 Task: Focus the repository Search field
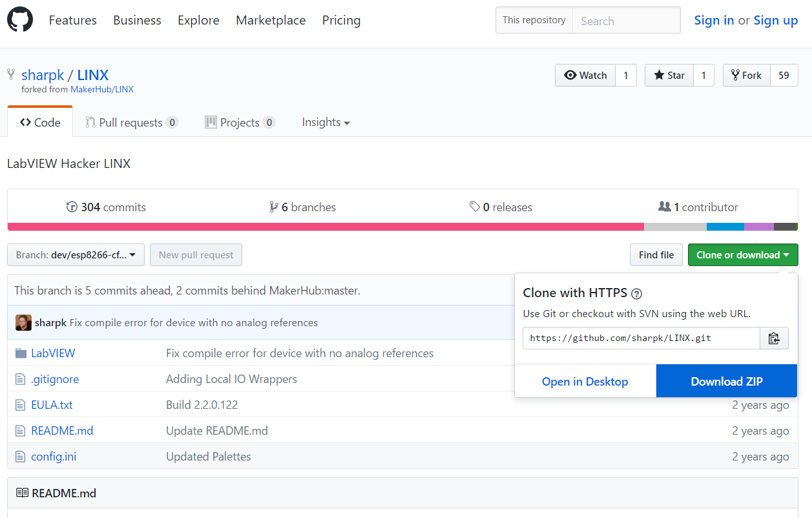[x=627, y=20]
